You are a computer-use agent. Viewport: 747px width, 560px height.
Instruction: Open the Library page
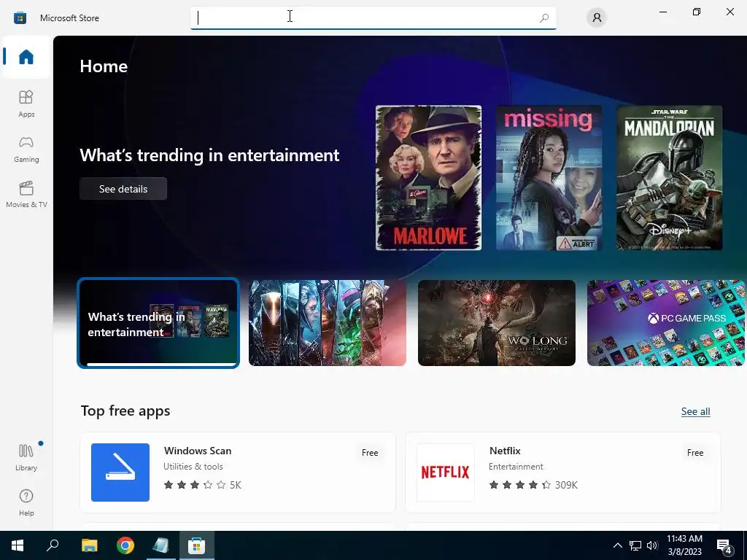(26, 457)
